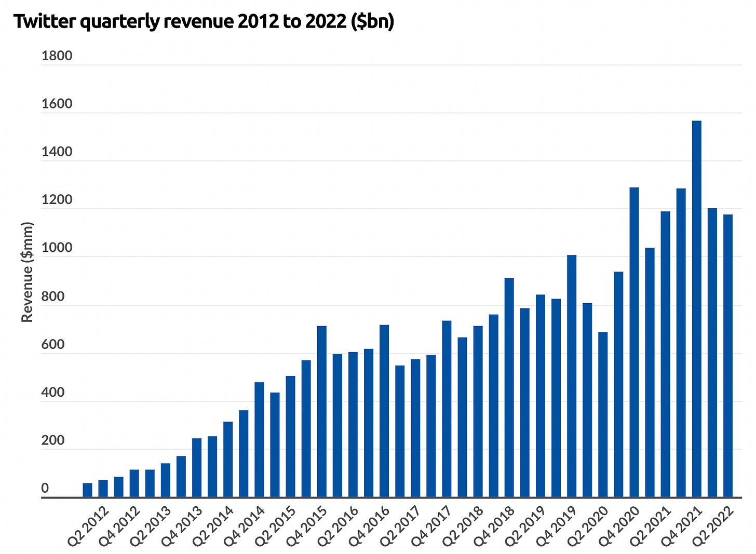Select the Q4 2020 revenue bar
Viewport: 756px width, 554px height.
634,342
